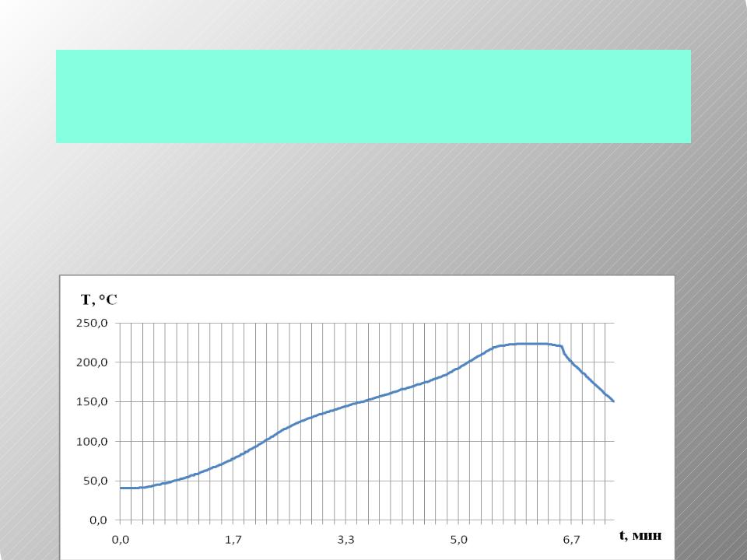Click the 1,7 time axis label
This screenshot has width=747, height=560.
[233, 540]
